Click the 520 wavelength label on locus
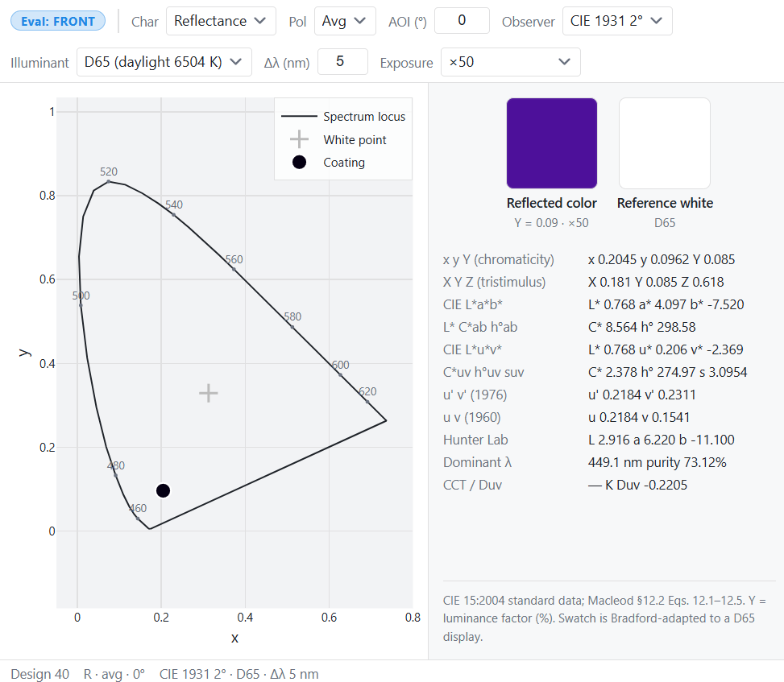 point(109,172)
